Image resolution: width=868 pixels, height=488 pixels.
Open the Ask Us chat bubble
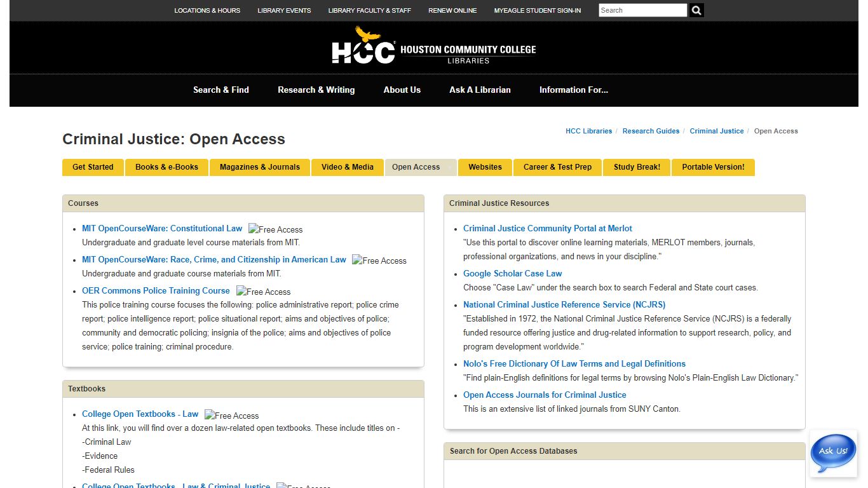pyautogui.click(x=833, y=453)
